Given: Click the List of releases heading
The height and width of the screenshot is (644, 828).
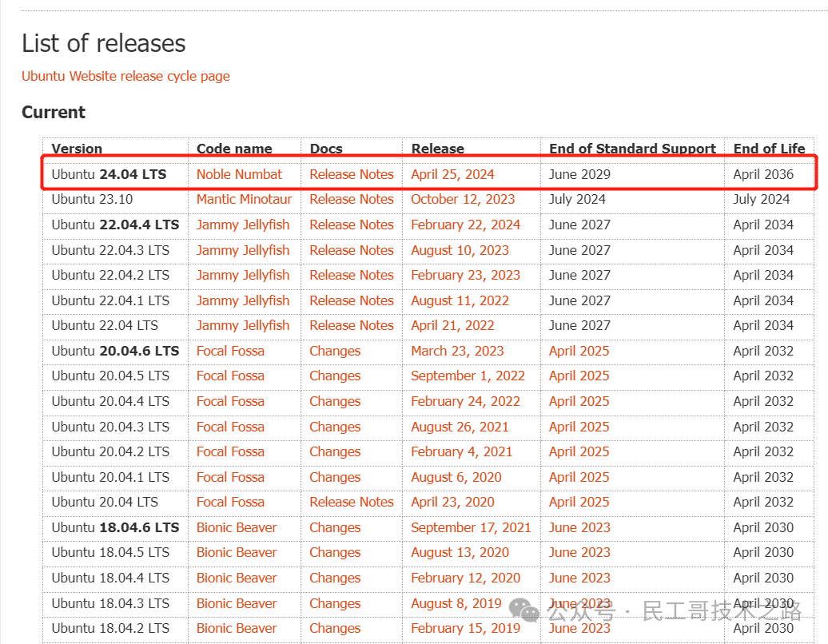Looking at the screenshot, I should [x=104, y=43].
